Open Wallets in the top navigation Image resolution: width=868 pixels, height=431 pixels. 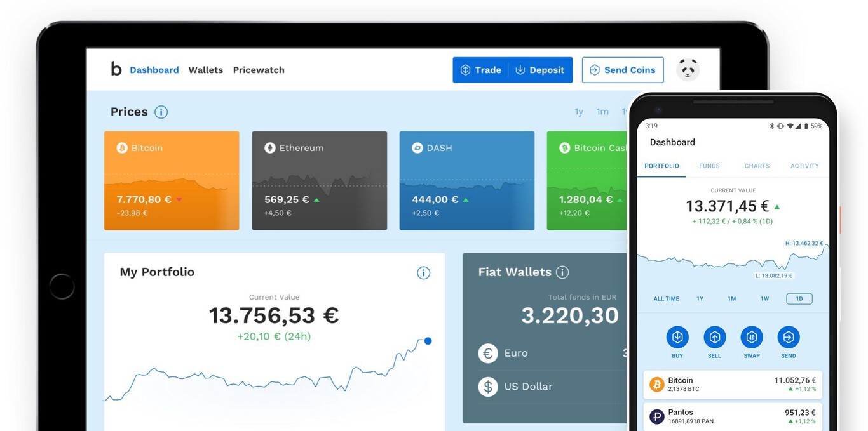(x=205, y=70)
